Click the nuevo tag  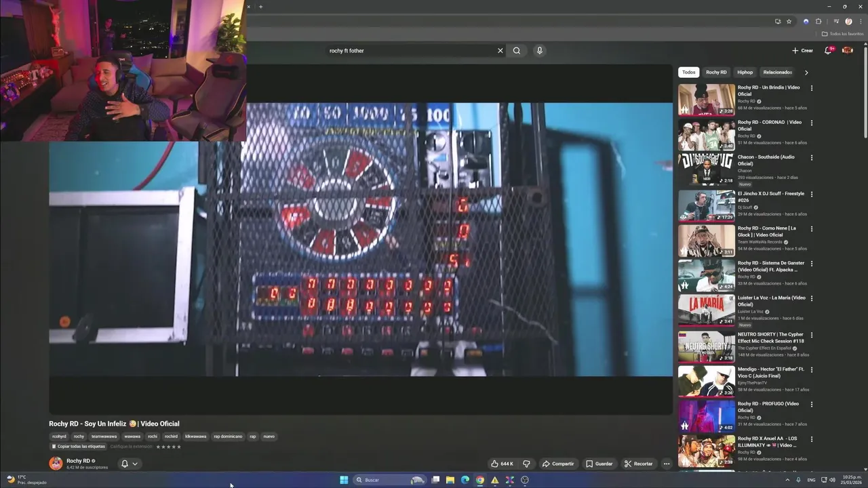[269, 436]
